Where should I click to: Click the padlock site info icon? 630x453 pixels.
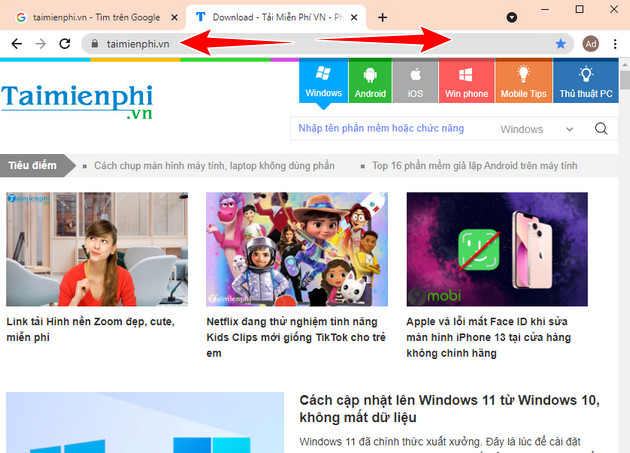(x=94, y=43)
